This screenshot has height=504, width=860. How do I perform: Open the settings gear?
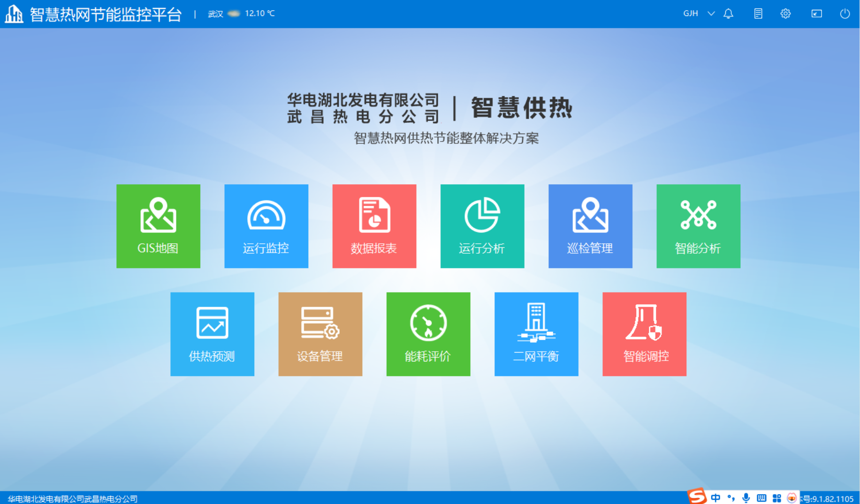(785, 14)
